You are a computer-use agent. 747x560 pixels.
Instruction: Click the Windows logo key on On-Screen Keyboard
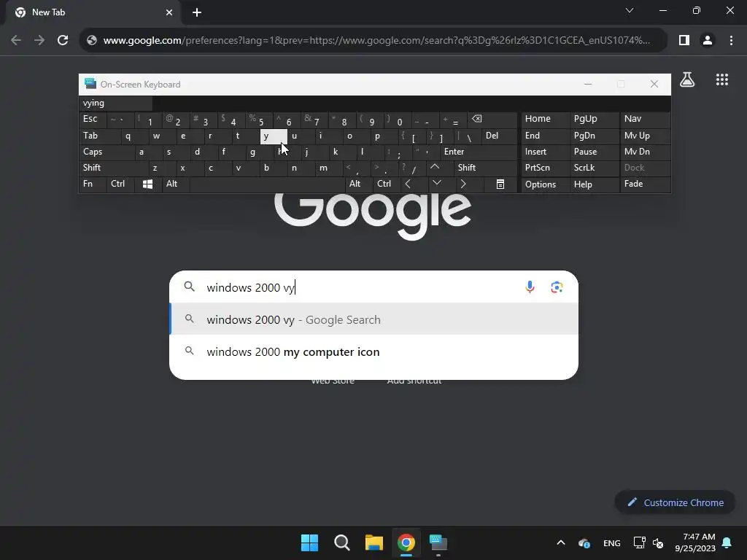click(147, 184)
